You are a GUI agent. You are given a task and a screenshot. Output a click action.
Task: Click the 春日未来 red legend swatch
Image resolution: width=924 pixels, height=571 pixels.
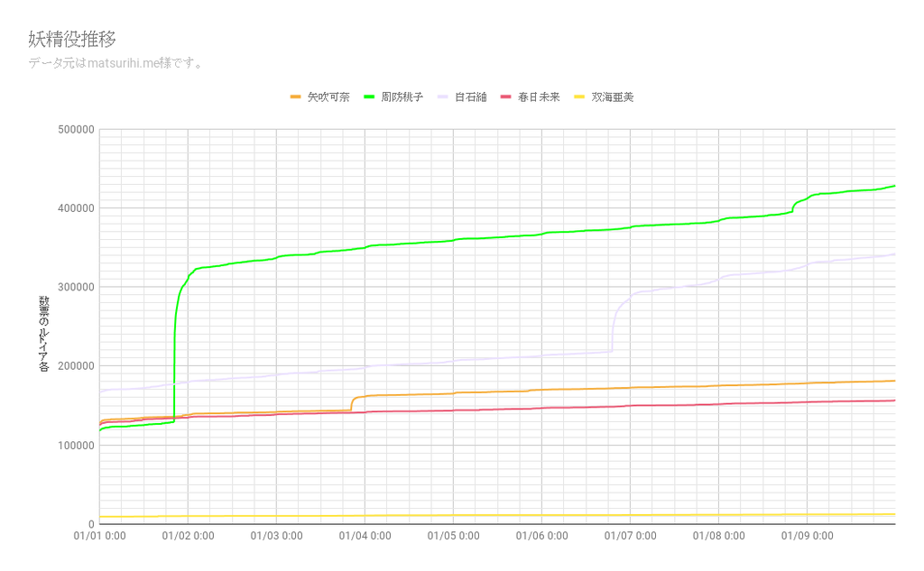click(x=506, y=97)
